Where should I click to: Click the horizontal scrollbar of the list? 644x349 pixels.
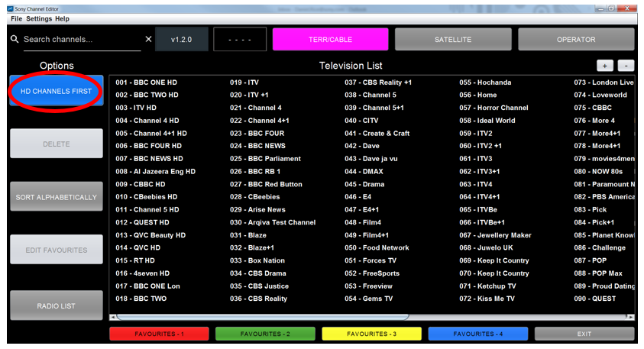(263, 317)
